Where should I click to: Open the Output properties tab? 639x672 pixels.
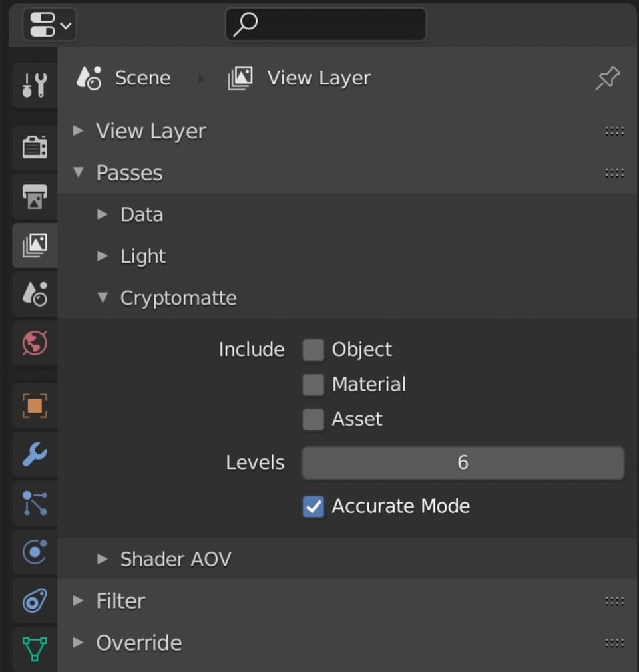34,196
